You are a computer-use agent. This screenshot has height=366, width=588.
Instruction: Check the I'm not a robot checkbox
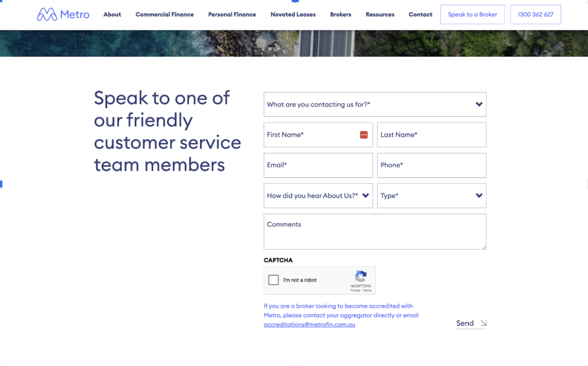(x=274, y=280)
